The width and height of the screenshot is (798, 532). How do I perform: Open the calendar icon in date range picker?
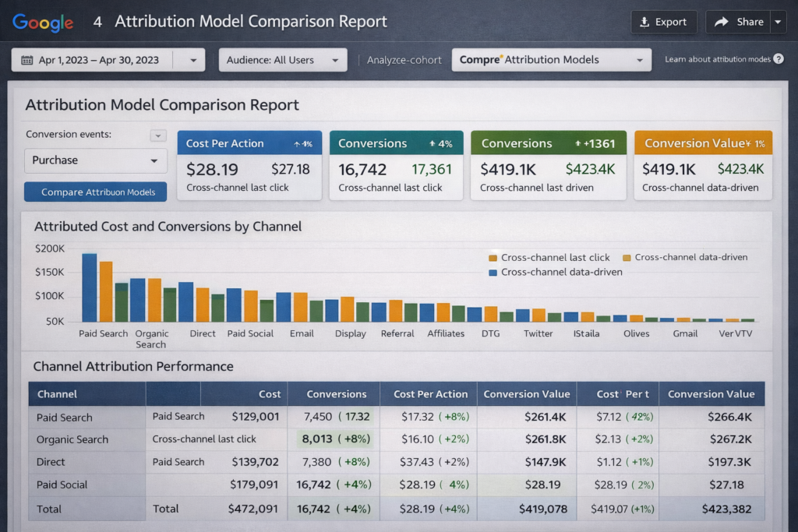coord(28,59)
